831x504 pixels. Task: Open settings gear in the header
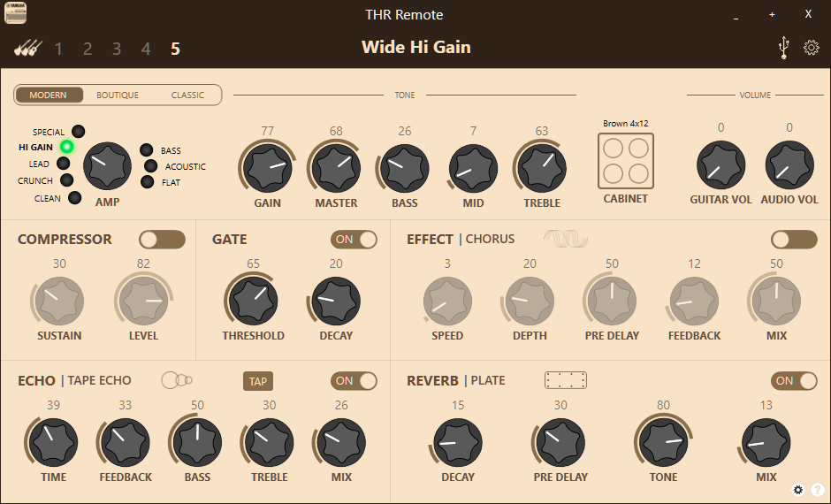pos(811,48)
